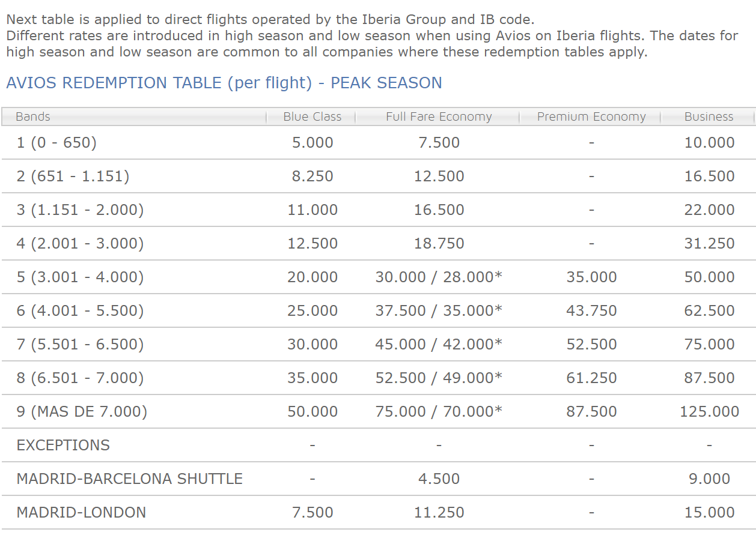Viewport: 756px width, 541px height.
Task: Select band 1 (0 - 650) row label
Action: point(56,142)
